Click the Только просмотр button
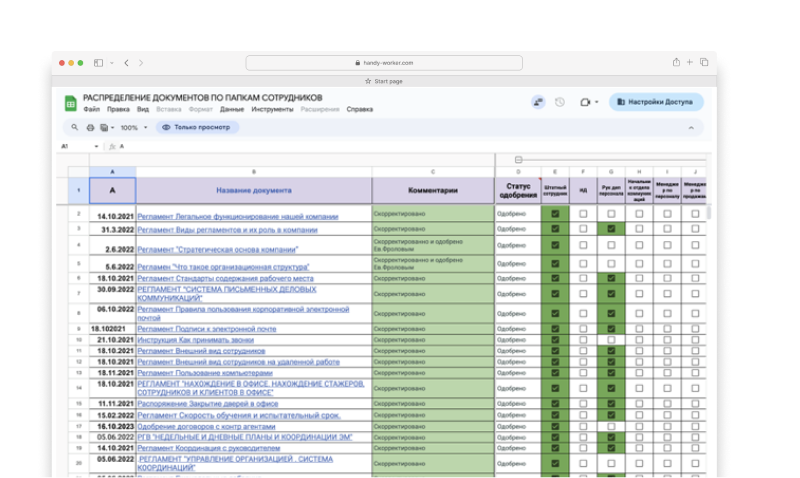The height and width of the screenshot is (478, 800). tap(197, 128)
